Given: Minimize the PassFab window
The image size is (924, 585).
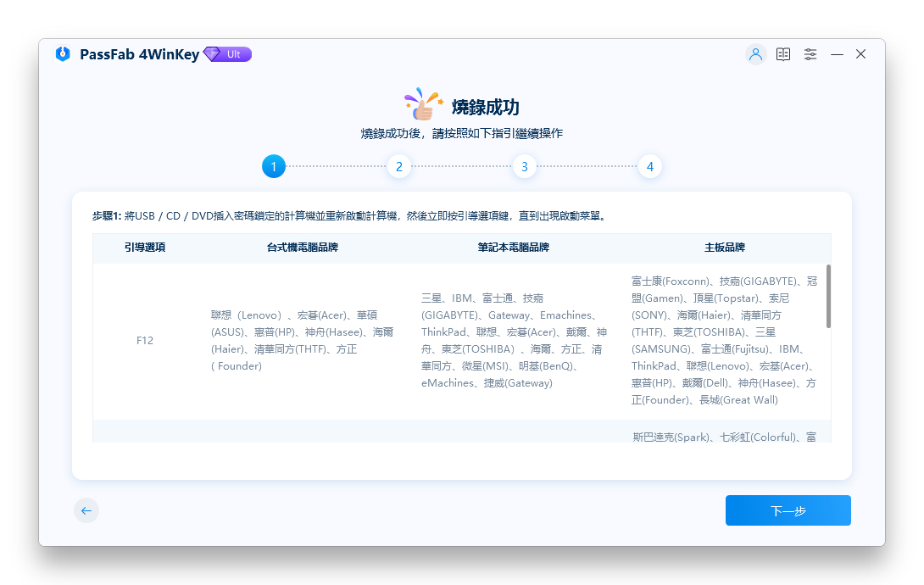Looking at the screenshot, I should click(x=837, y=54).
